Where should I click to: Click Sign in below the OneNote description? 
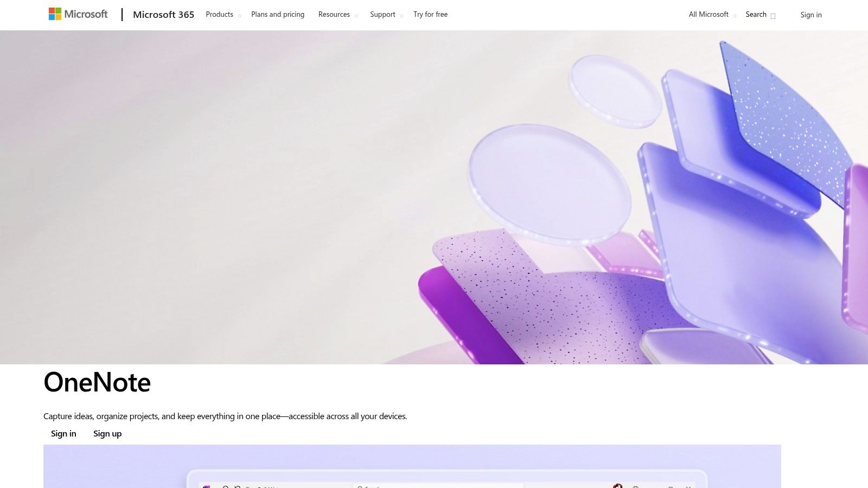click(63, 433)
